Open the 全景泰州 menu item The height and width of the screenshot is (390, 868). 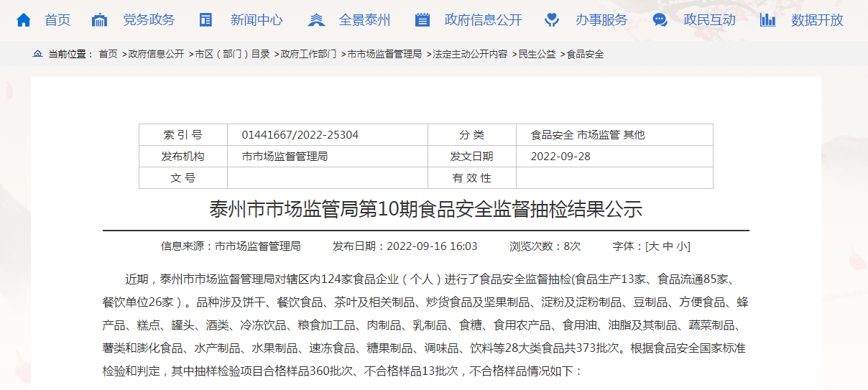[365, 20]
